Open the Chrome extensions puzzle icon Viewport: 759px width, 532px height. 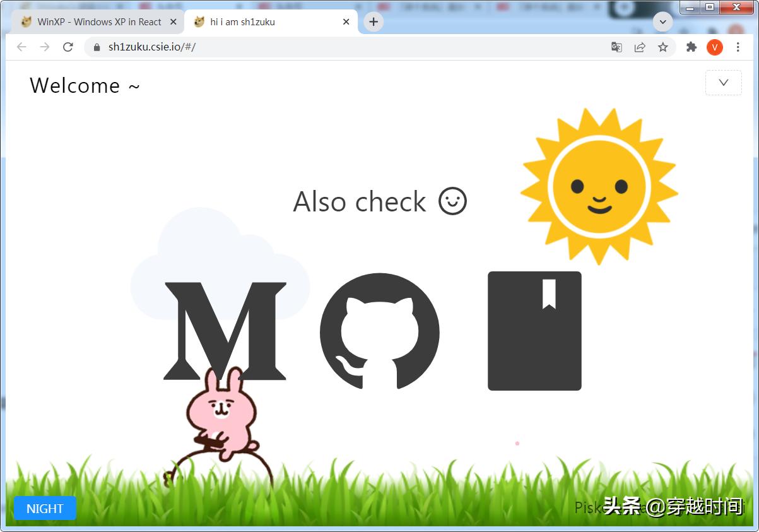tap(690, 47)
